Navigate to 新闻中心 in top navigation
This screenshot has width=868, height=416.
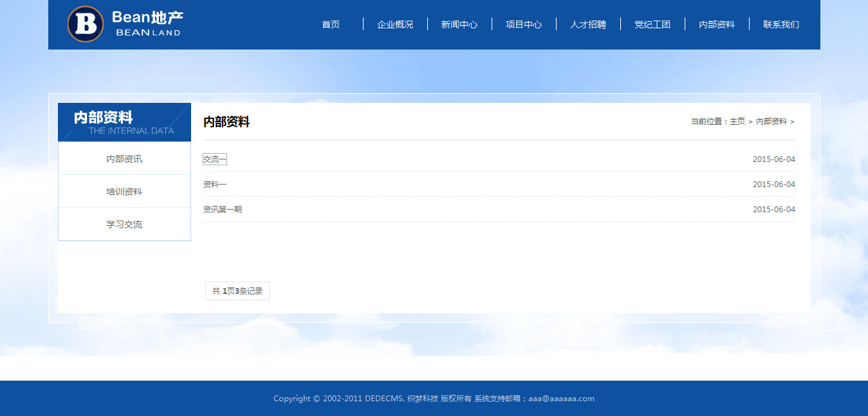(x=459, y=24)
